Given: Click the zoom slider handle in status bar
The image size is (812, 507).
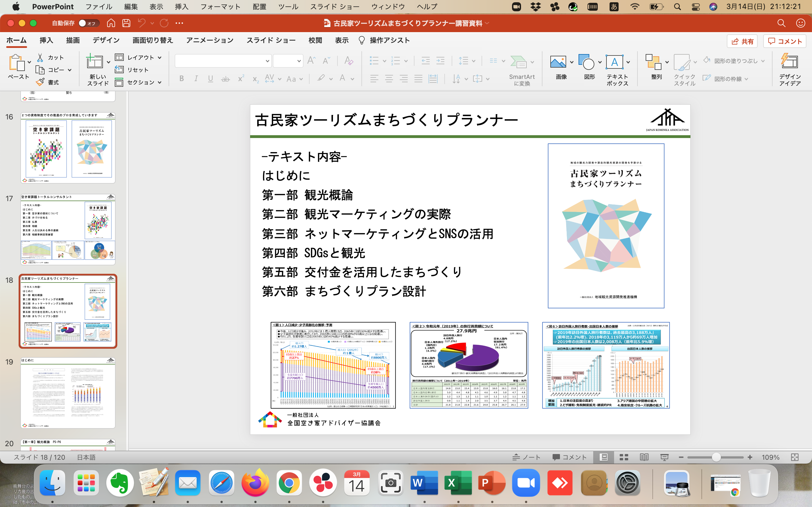Looking at the screenshot, I should [716, 457].
